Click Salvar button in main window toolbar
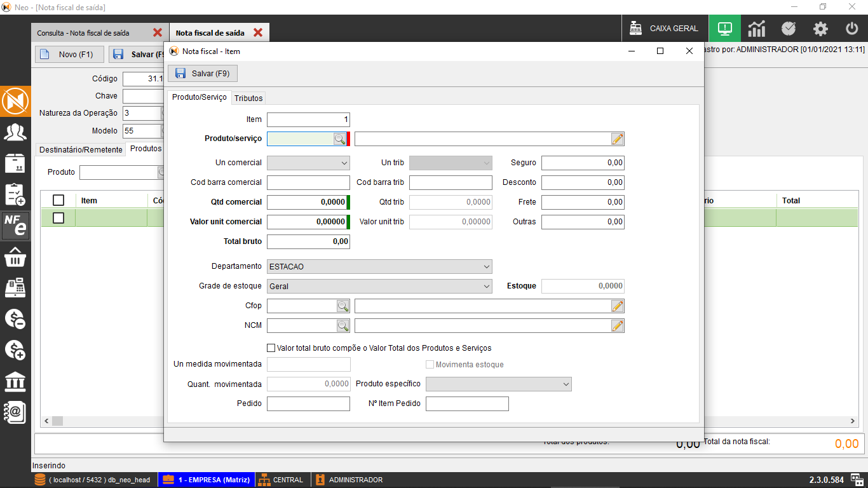 coord(137,55)
